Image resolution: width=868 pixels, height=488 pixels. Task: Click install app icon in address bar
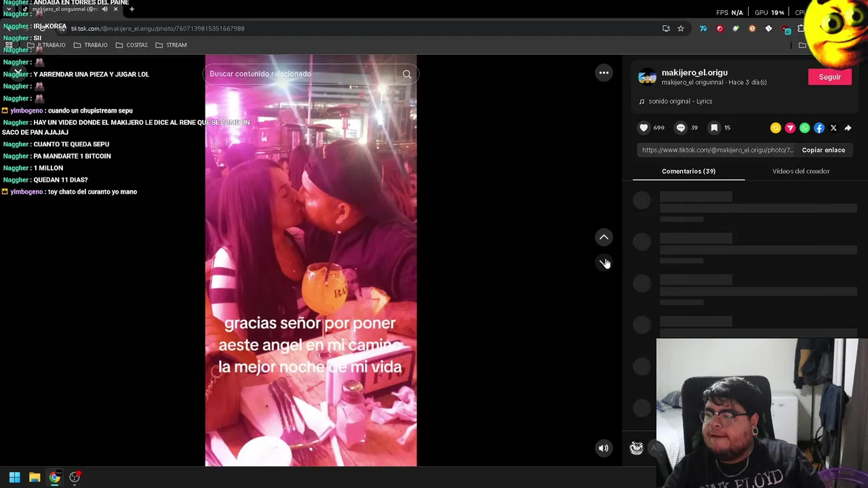[x=666, y=28]
